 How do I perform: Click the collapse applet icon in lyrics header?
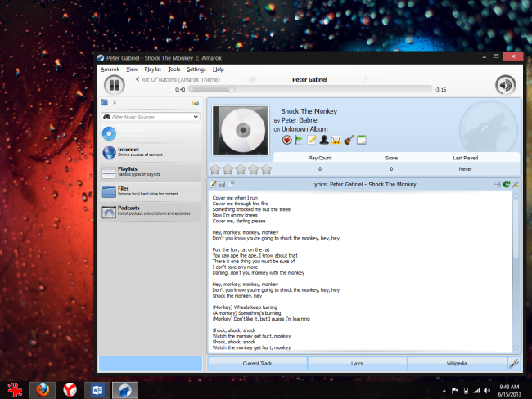pyautogui.click(x=498, y=184)
